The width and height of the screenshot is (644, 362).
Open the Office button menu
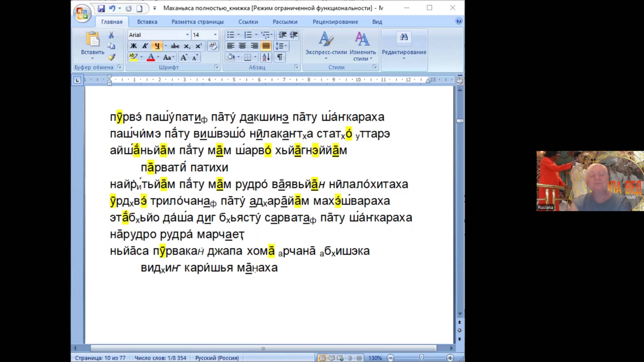point(82,13)
